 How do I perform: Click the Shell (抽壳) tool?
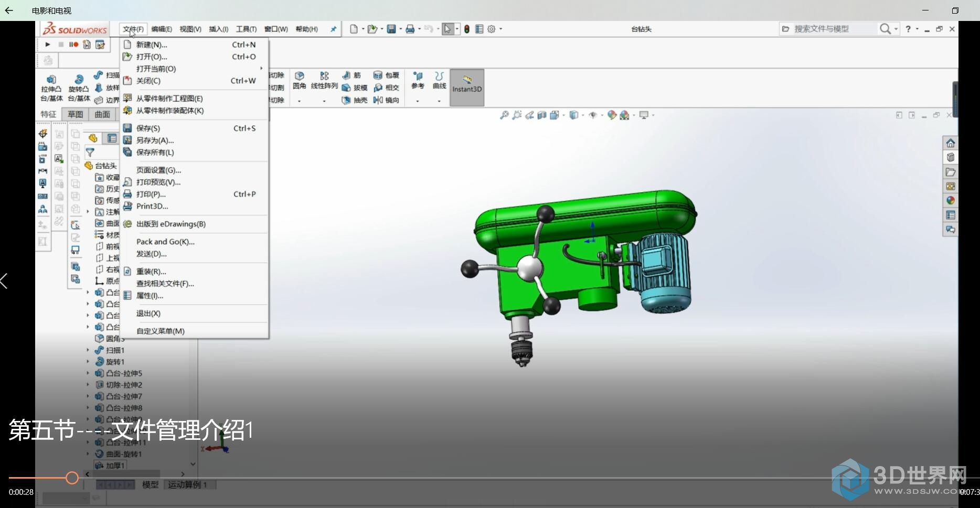pyautogui.click(x=355, y=100)
